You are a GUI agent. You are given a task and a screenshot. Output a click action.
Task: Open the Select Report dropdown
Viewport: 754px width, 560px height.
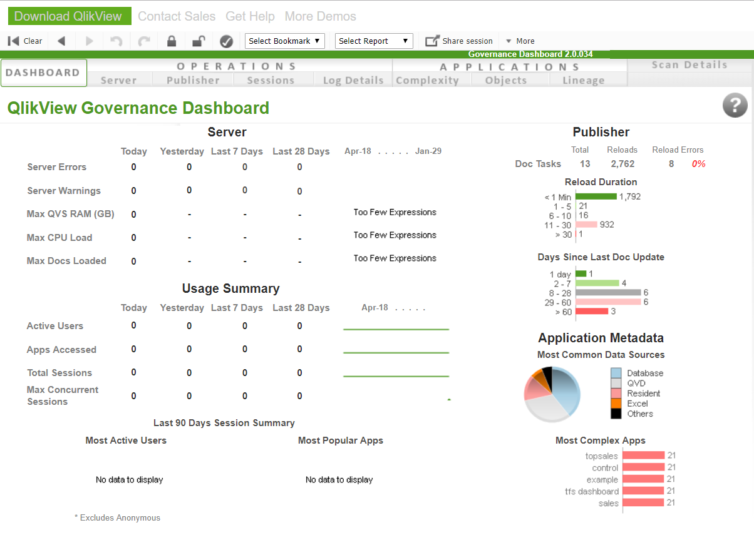(x=374, y=41)
